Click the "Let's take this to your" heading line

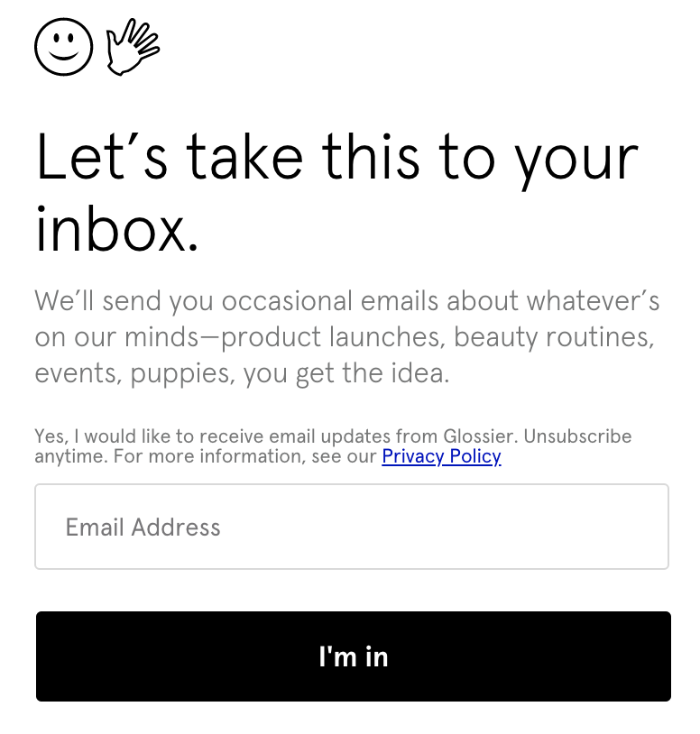337,158
